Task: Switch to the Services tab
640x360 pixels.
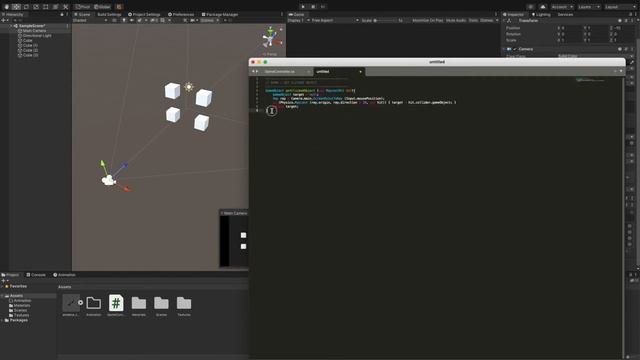Action: click(565, 14)
